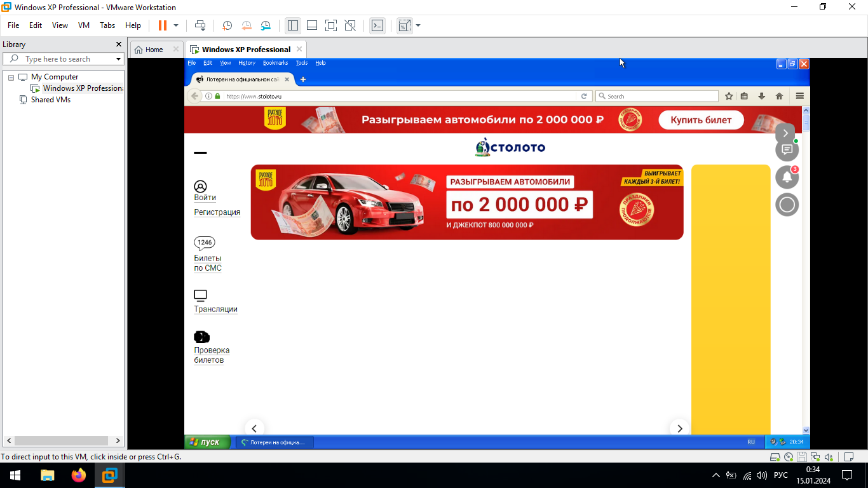Take a snapshot of this virtual machine

[x=227, y=25]
